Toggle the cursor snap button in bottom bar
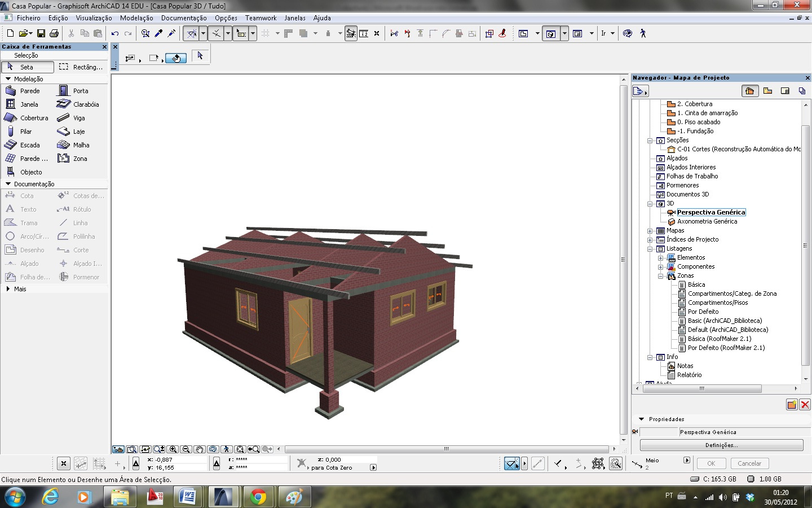Image resolution: width=812 pixels, height=508 pixels. (x=512, y=463)
